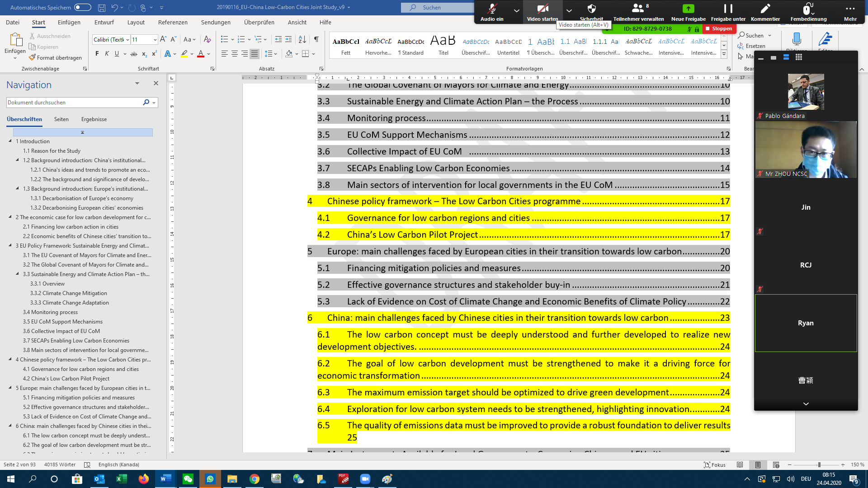Screen dimensions: 868x488
Task: Switch to Seiten tab in Navigation
Action: (61, 119)
